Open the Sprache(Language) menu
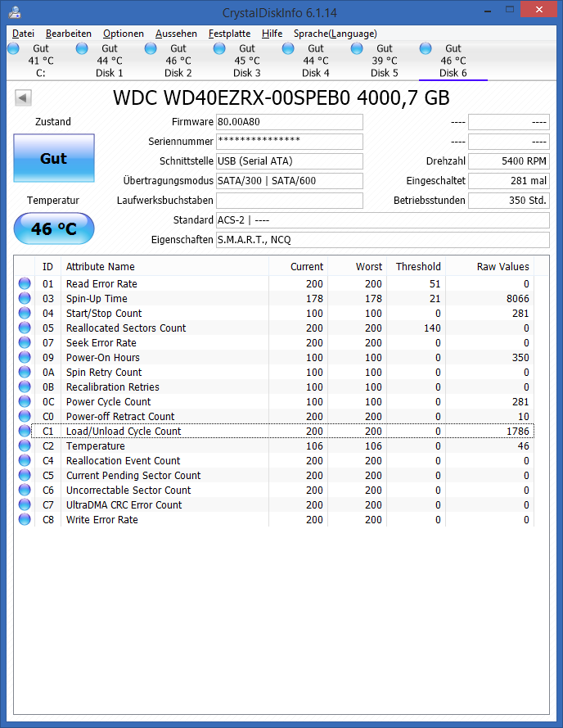Image resolution: width=563 pixels, height=728 pixels. point(336,34)
